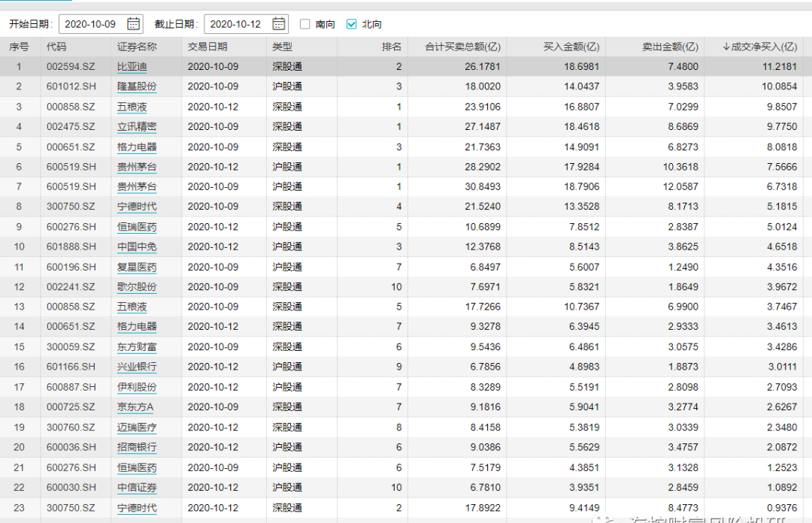Open 五粮液 link in row 13
This screenshot has width=812, height=523.
click(x=132, y=307)
